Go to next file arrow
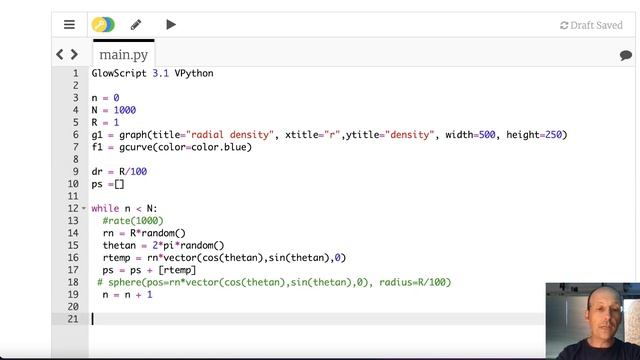640x360 pixels. pyautogui.click(x=74, y=54)
